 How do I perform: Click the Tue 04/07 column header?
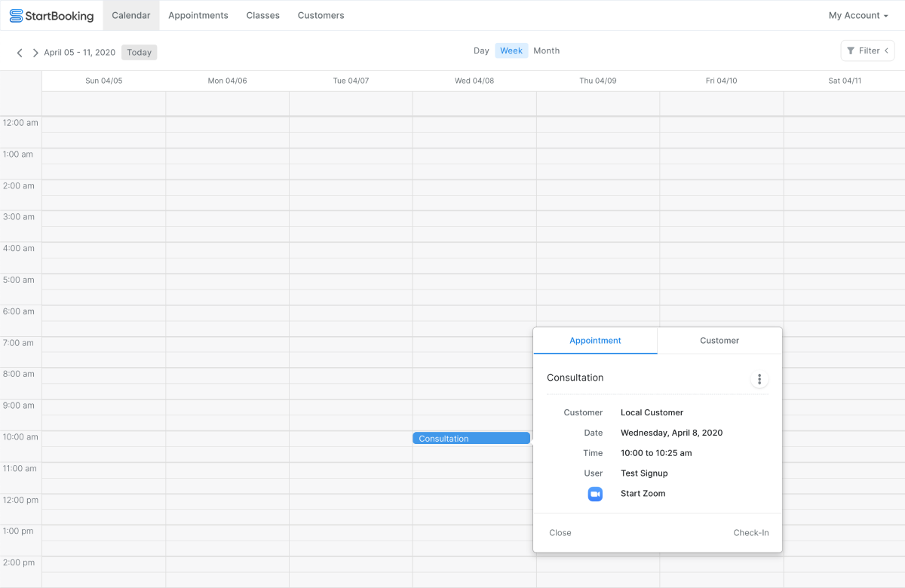[x=351, y=81]
